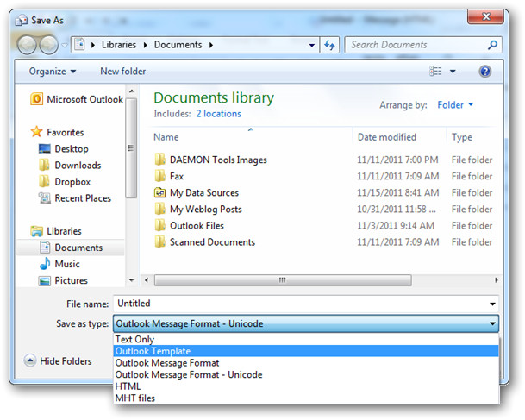Click the Help question mark icon

coord(485,72)
